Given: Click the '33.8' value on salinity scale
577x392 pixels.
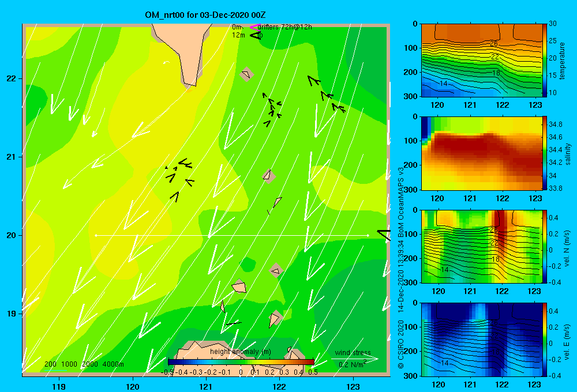Looking at the screenshot, I should pyautogui.click(x=555, y=189).
